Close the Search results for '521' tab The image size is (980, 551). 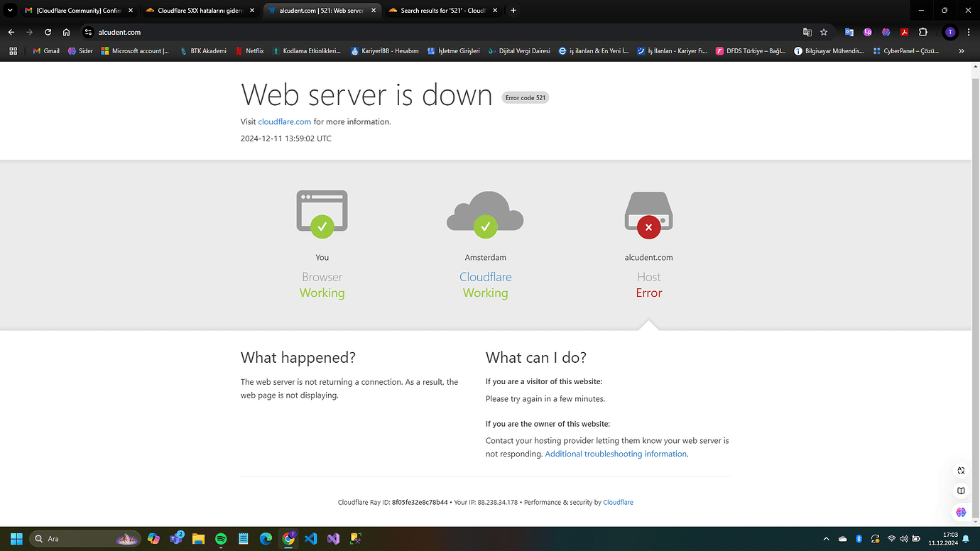[496, 11]
